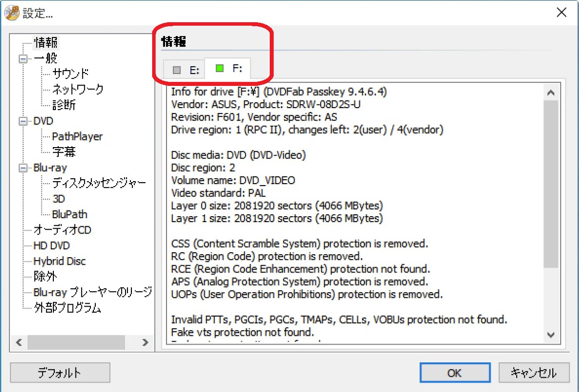This screenshot has height=392, width=579.
Task: Click the デフォルト button
Action: [x=60, y=372]
